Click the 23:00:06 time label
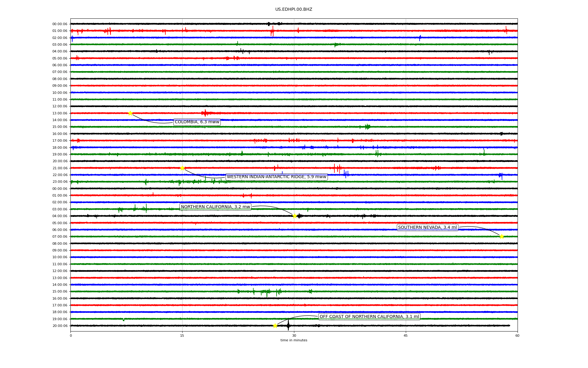Viewport: 588px width, 368px height. pos(60,182)
